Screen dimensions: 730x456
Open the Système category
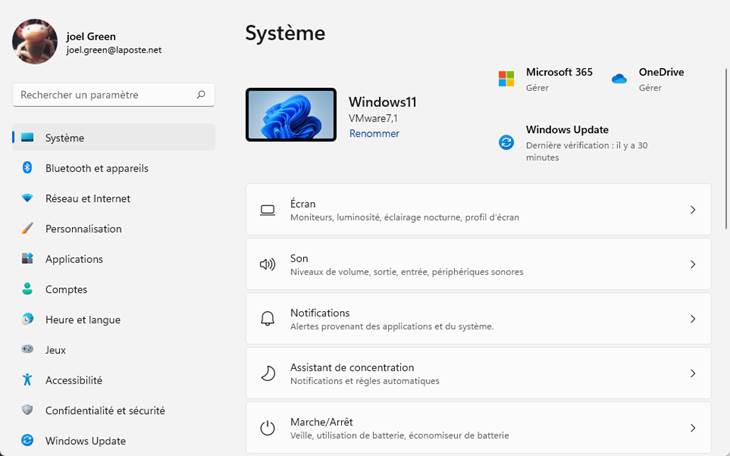[x=114, y=137]
